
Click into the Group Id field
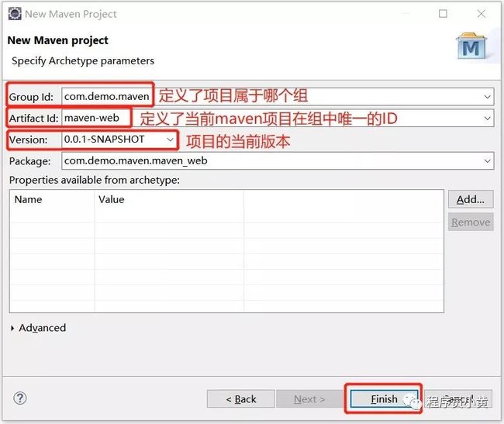coord(278,96)
